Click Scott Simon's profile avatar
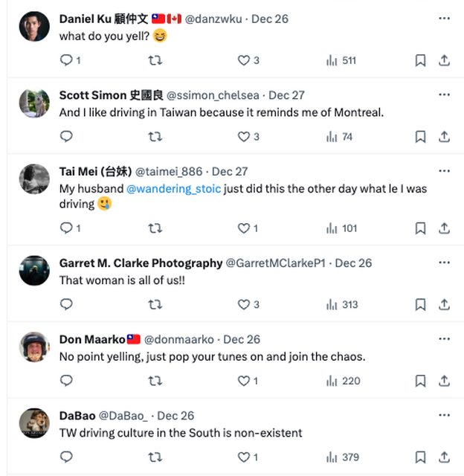Viewport: 464px width, 476px height. (x=34, y=103)
